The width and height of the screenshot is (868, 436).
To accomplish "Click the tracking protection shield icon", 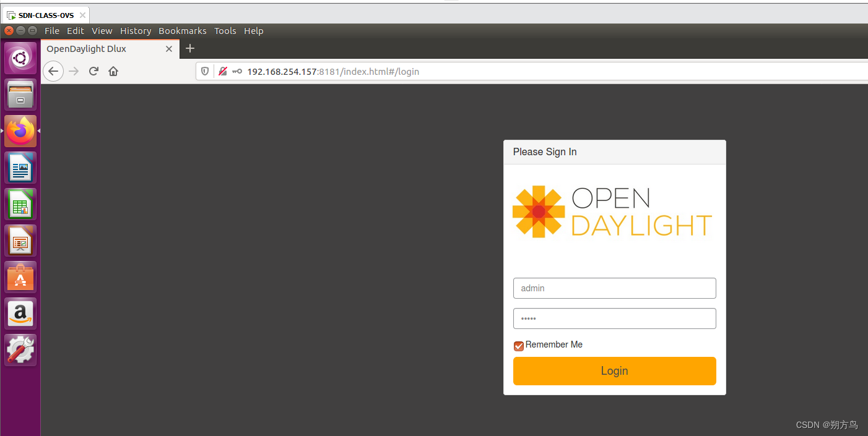I will tap(206, 72).
